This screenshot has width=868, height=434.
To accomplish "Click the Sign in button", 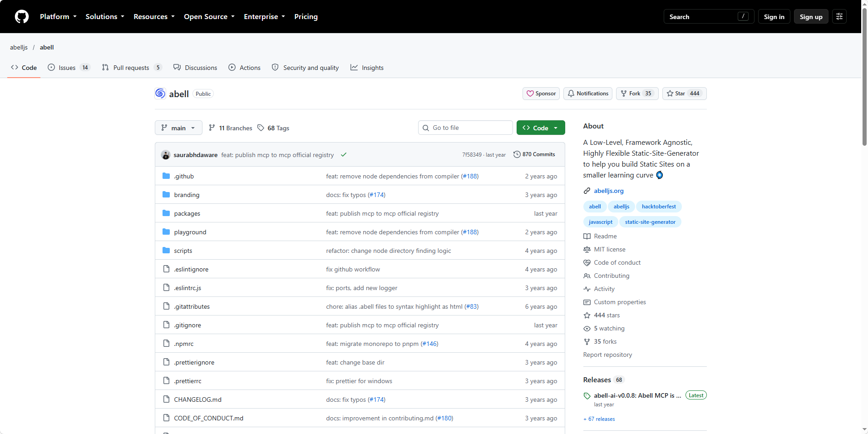I will (x=774, y=17).
